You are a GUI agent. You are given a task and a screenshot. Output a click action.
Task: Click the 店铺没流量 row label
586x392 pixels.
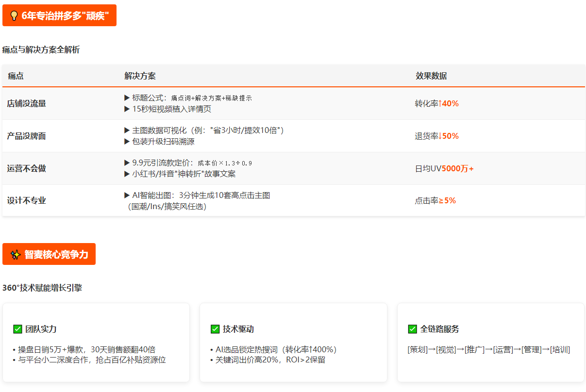click(x=27, y=103)
